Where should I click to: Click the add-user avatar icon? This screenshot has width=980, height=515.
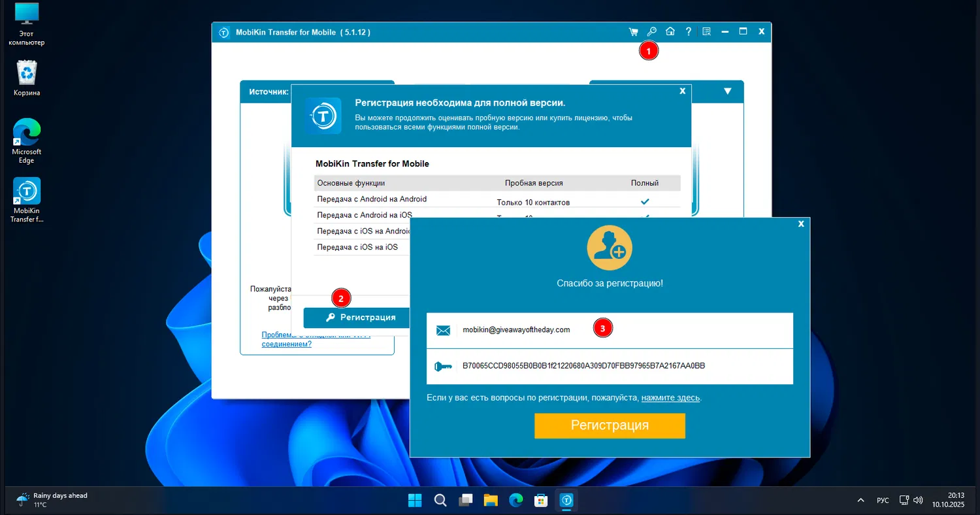[610, 248]
